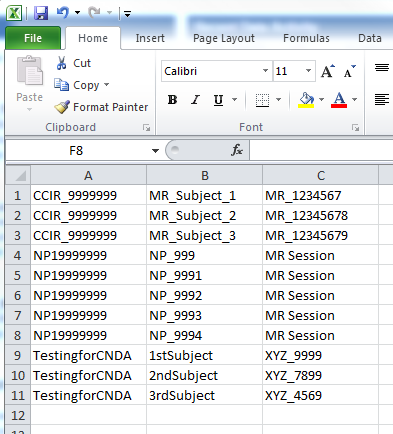This screenshot has height=434, width=393.
Task: Decrease font size with small A icon
Action: (x=349, y=71)
